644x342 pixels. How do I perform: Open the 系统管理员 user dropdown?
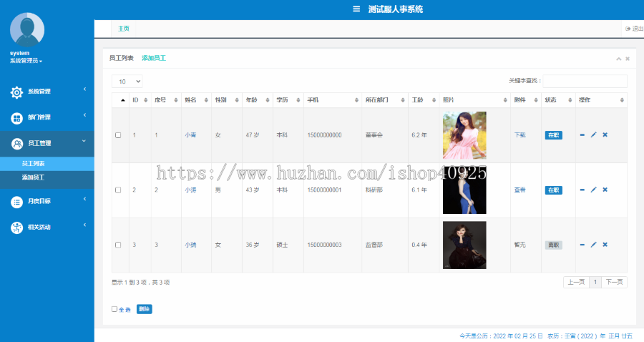[26, 61]
